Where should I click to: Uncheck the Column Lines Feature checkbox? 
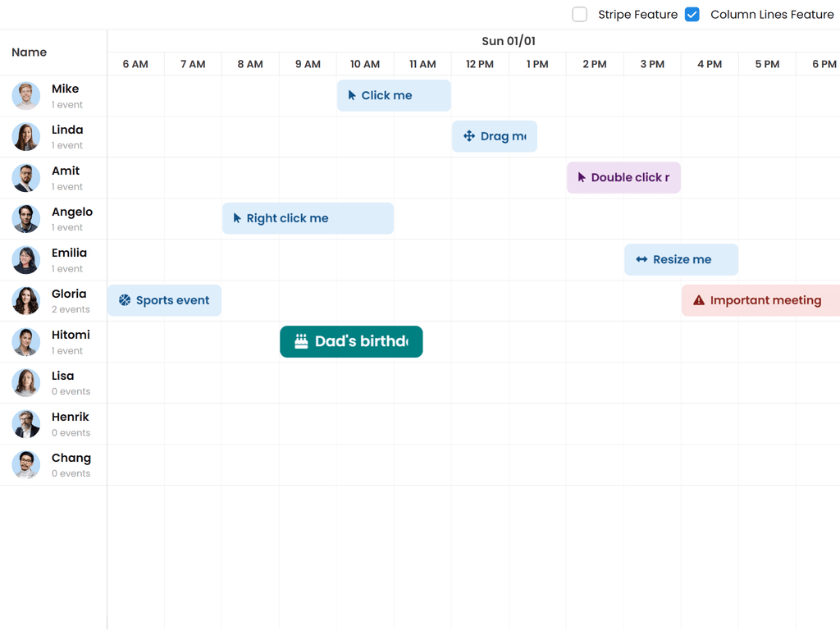coord(692,15)
